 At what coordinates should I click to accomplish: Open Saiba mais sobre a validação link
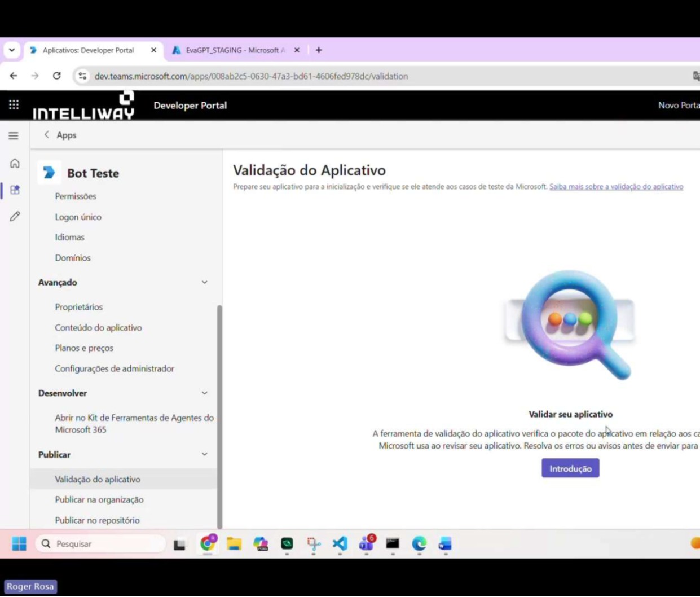(616, 187)
